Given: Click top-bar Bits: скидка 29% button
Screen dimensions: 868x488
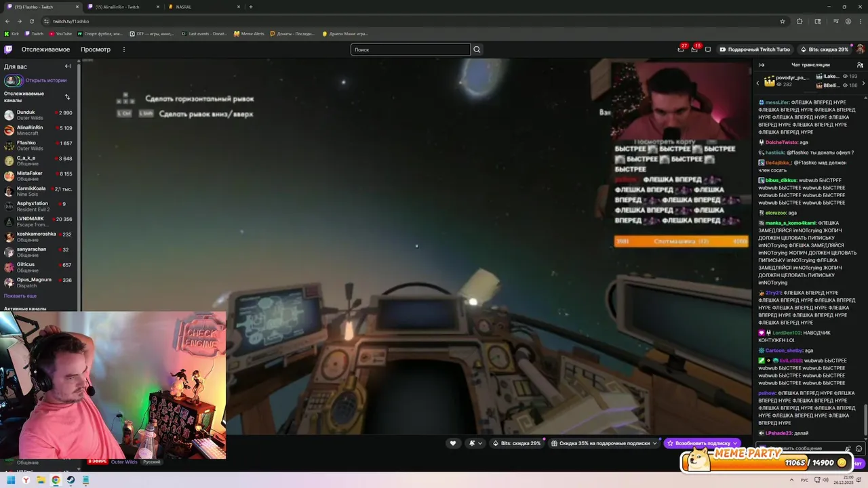Looking at the screenshot, I should point(824,49).
